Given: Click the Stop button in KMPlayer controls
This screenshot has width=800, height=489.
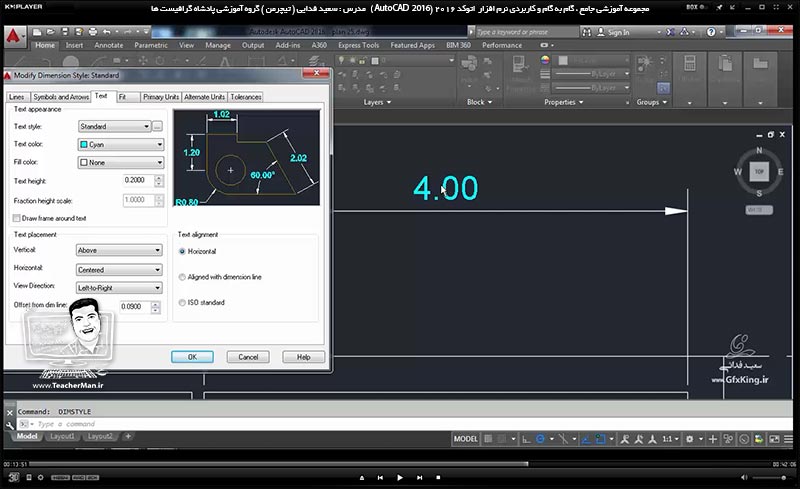Looking at the screenshot, I should click(438, 478).
